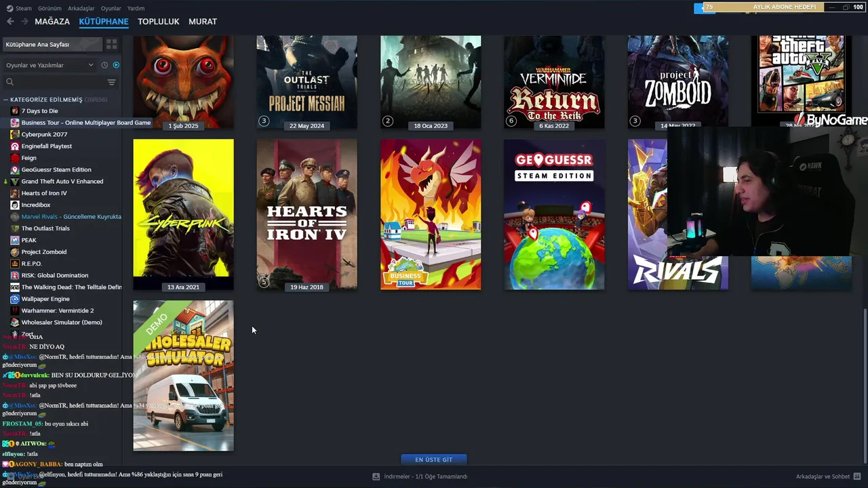
Task: Click the Enginefall Playtest sidebar icon
Action: [15, 146]
